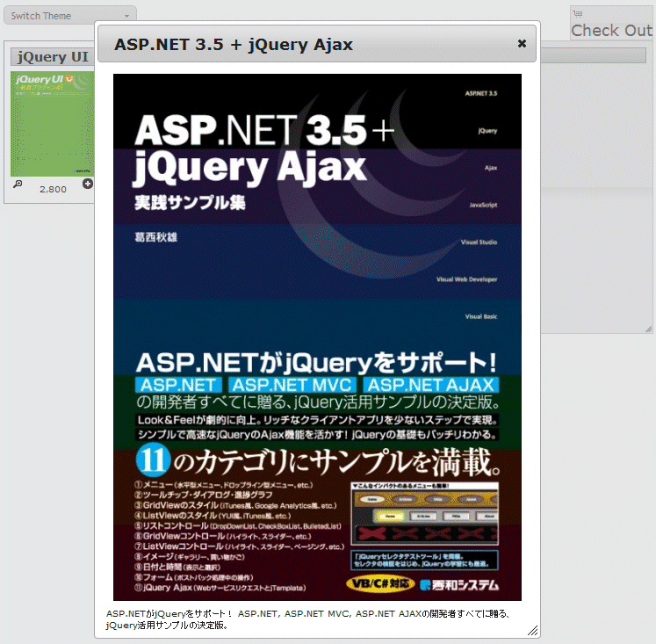Click the ASP.NET book cover image
The image size is (656, 644).
[x=317, y=337]
